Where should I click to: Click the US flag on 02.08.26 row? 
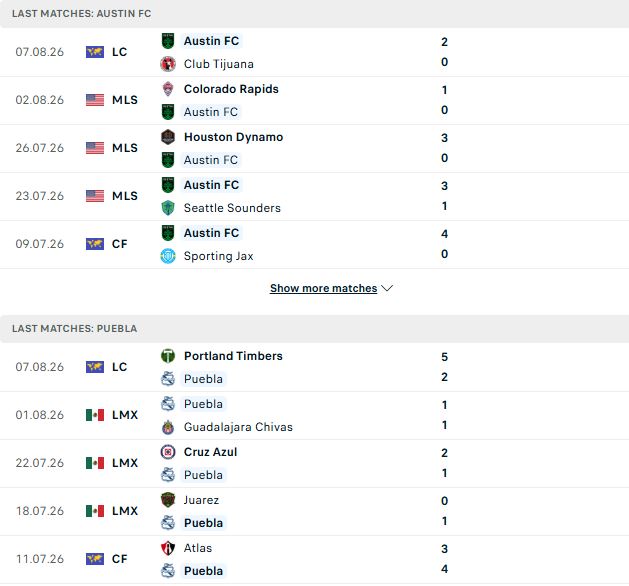(95, 100)
